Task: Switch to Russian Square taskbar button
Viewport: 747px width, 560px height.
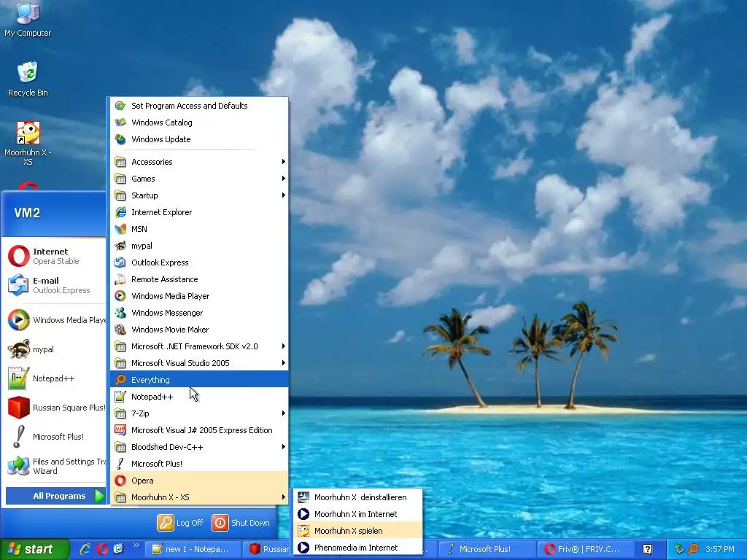Action: [x=267, y=549]
